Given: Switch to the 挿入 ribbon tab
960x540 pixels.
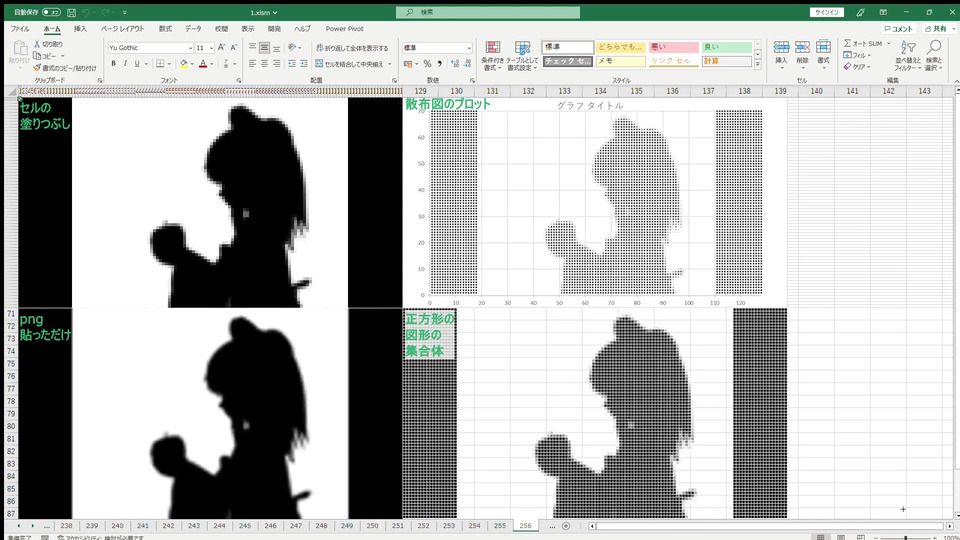Looking at the screenshot, I should tap(80, 29).
